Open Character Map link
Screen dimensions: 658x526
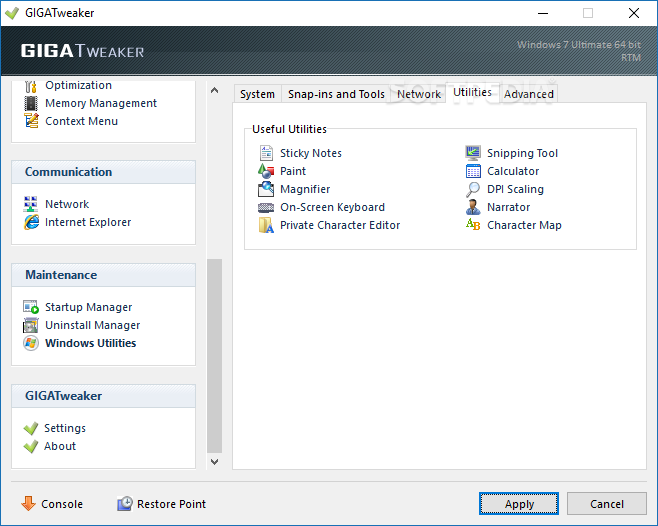click(x=524, y=225)
